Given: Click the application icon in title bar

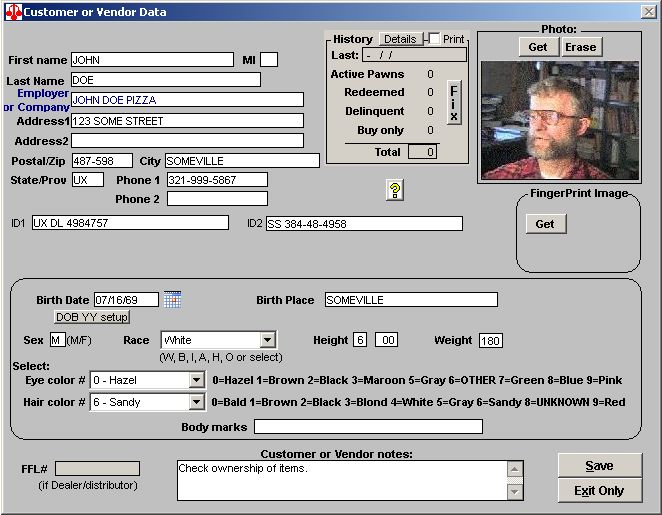Looking at the screenshot, I should (12, 12).
